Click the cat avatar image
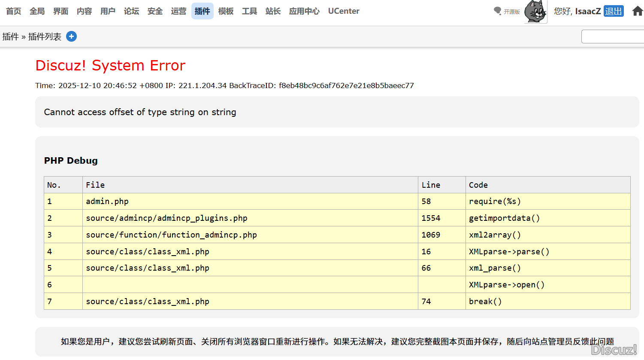The height and width of the screenshot is (360, 644). tap(535, 12)
